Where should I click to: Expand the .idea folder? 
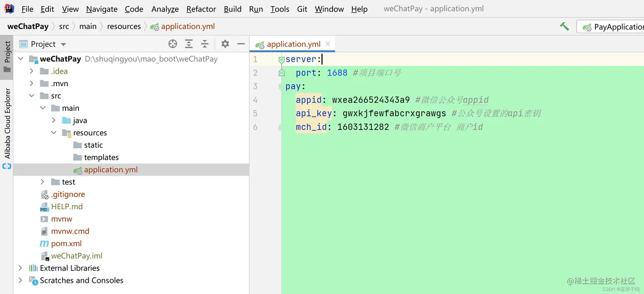(x=32, y=71)
